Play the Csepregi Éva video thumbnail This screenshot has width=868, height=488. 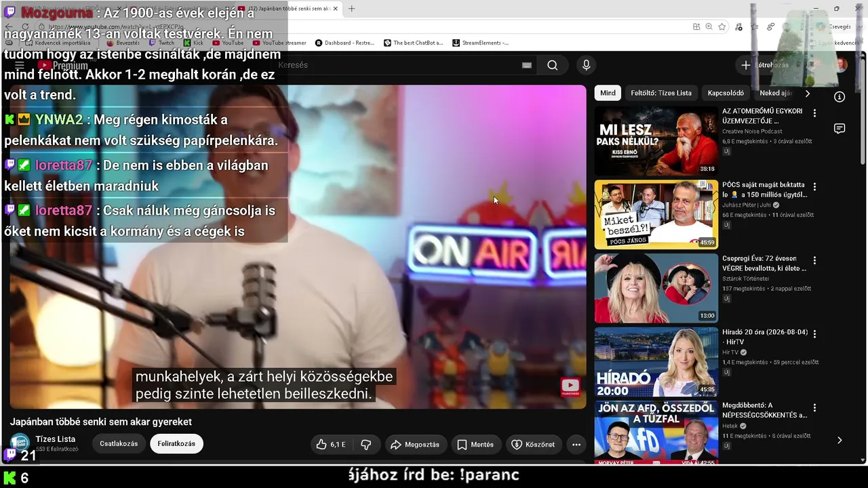(x=656, y=288)
